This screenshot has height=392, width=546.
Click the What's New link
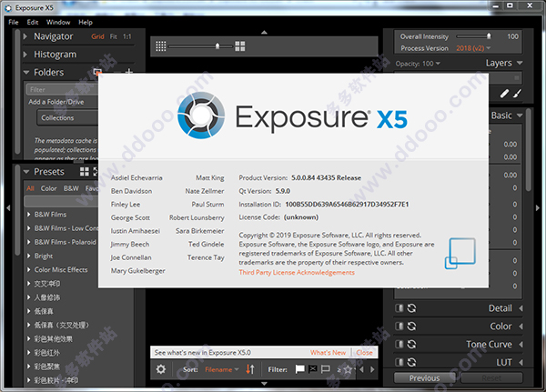point(328,353)
